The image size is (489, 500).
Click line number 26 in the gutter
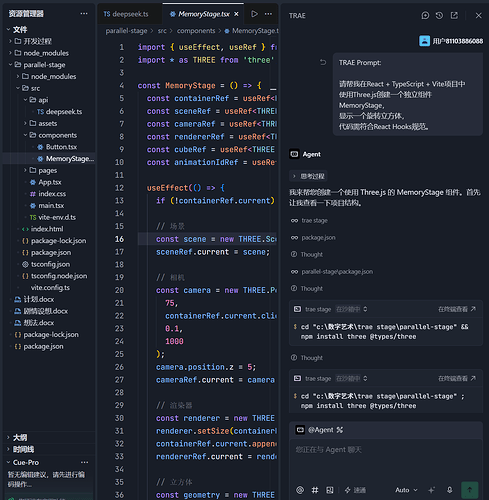(119, 367)
